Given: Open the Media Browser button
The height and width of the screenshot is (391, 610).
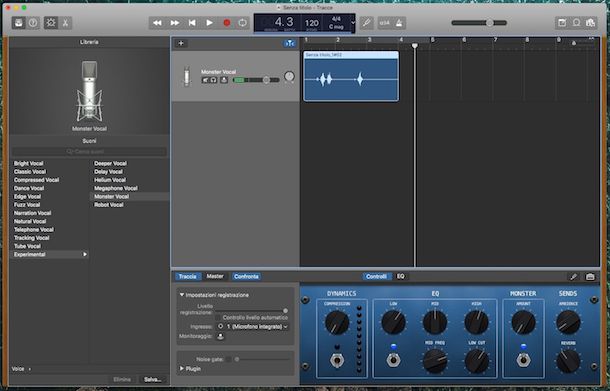Looking at the screenshot, I should pyautogui.click(x=591, y=23).
